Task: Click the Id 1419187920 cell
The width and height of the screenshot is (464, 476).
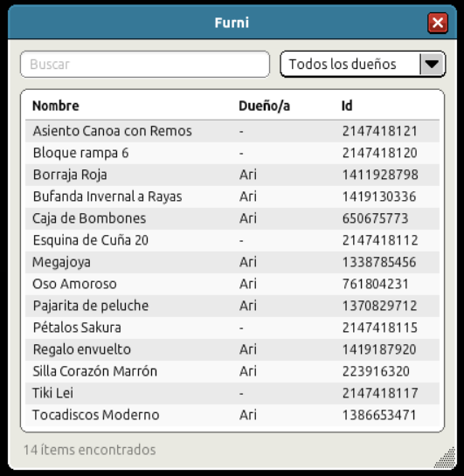Action: pos(379,350)
